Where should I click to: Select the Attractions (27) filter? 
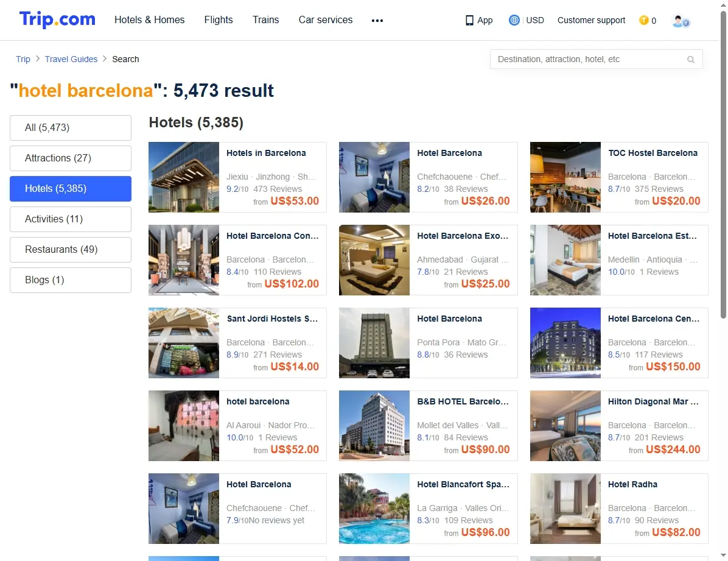pyautogui.click(x=71, y=158)
